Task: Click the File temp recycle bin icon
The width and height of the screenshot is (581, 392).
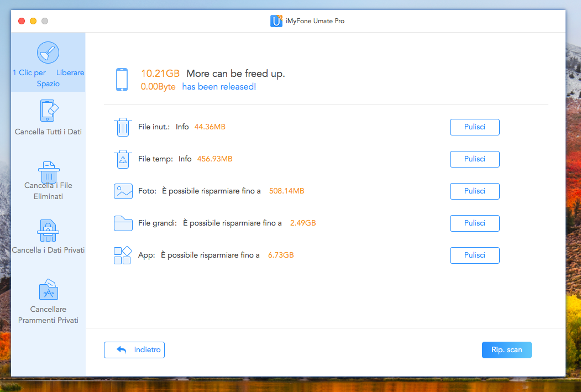Action: pos(123,159)
